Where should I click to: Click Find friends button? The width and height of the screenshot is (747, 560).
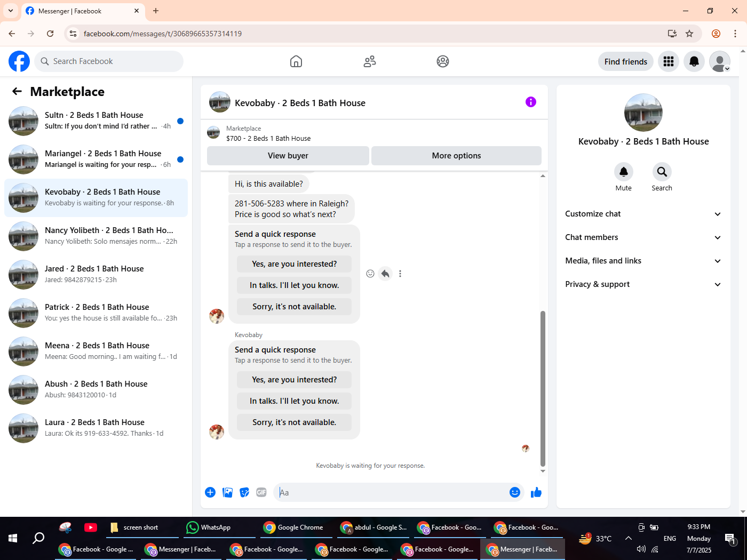[626, 61]
